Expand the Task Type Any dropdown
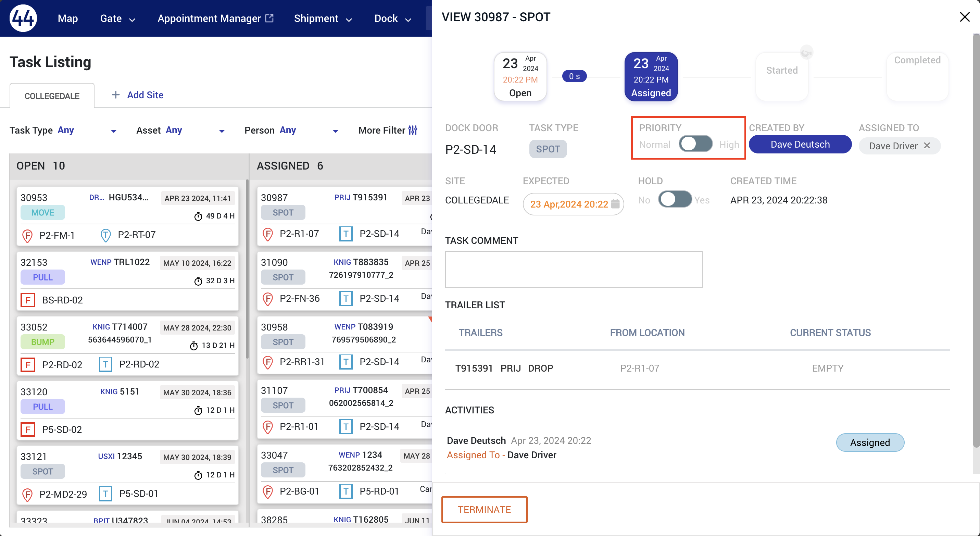The image size is (980, 536). coord(113,131)
